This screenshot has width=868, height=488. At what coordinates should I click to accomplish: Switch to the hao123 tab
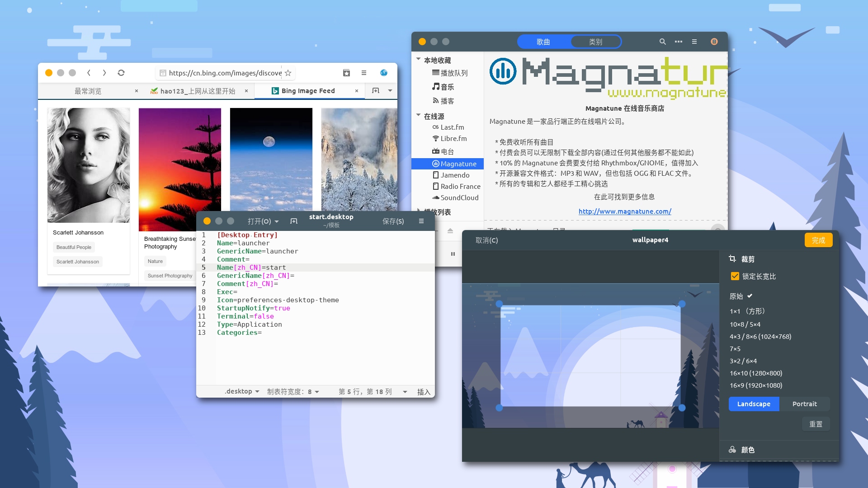(x=198, y=91)
